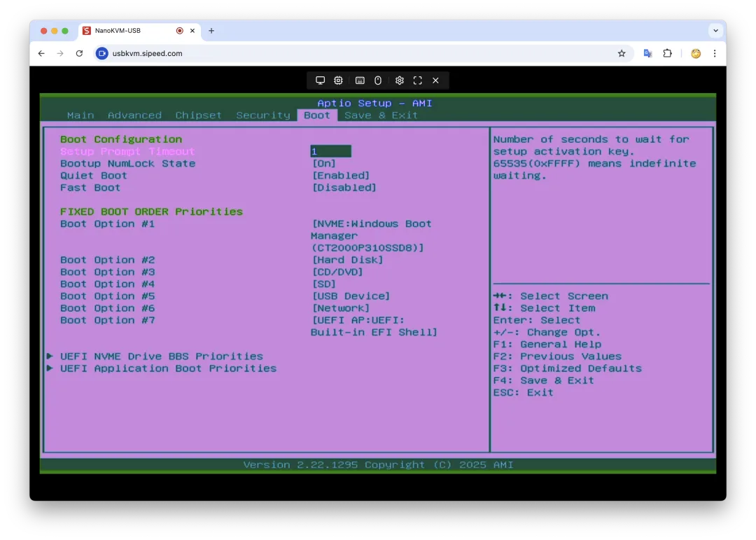The width and height of the screenshot is (756, 540).
Task: Click the F2: Previous Values hint
Action: pyautogui.click(x=557, y=356)
